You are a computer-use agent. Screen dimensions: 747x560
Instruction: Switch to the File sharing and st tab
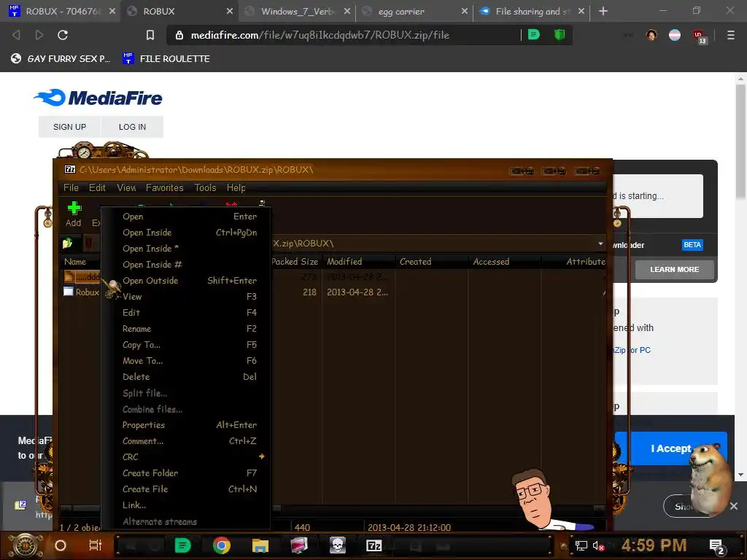(532, 11)
